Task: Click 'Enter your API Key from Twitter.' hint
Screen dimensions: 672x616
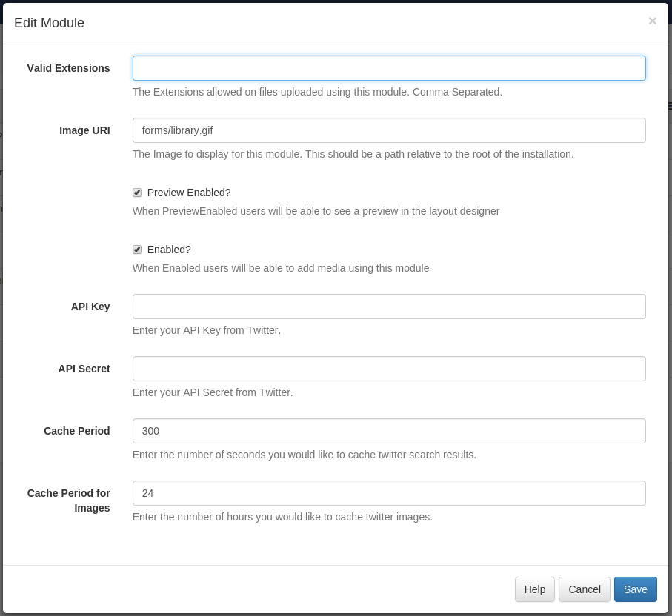Action: [207, 330]
